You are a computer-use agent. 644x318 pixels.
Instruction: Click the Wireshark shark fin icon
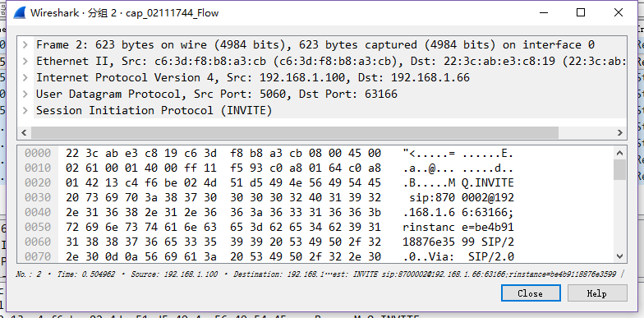click(20, 13)
